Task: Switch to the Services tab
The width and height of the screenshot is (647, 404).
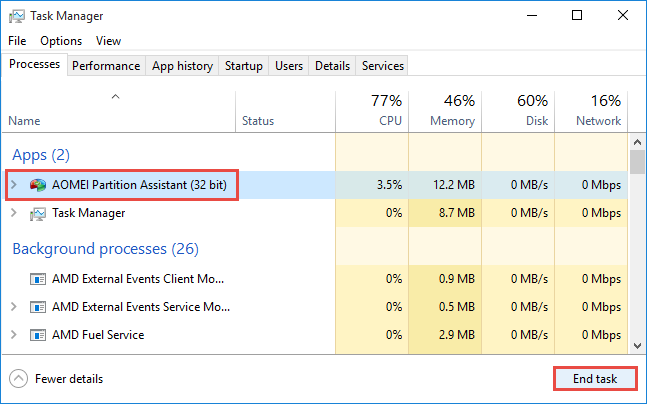Action: pyautogui.click(x=383, y=66)
